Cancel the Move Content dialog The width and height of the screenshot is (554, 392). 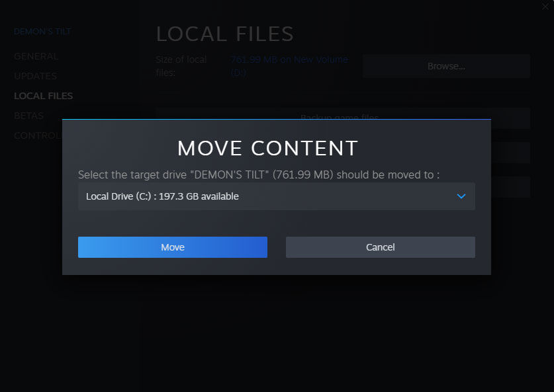click(380, 247)
